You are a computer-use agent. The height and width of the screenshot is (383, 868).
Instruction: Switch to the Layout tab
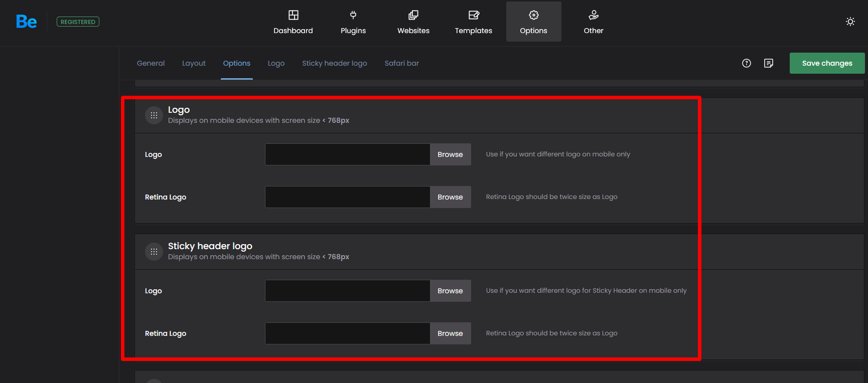click(x=194, y=63)
